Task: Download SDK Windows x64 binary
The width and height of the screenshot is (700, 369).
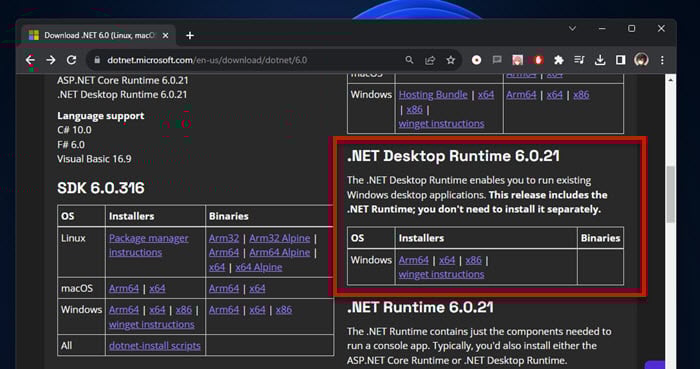Action: (x=257, y=310)
